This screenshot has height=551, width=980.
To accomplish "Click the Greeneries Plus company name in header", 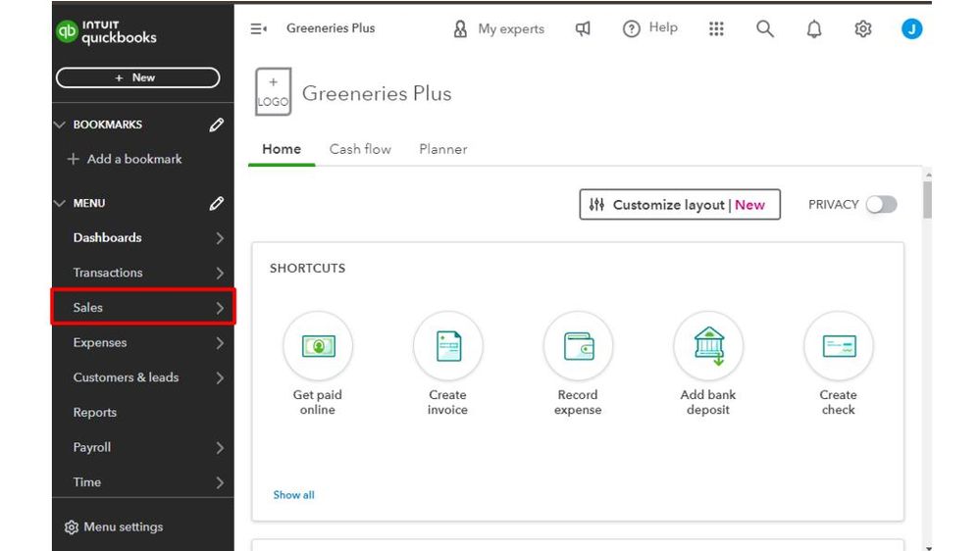I will click(331, 28).
